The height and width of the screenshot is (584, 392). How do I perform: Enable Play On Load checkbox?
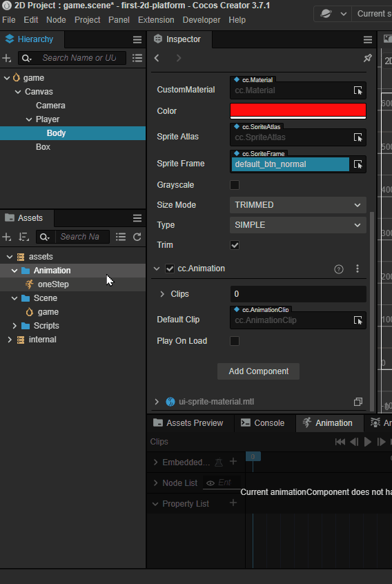[235, 341]
